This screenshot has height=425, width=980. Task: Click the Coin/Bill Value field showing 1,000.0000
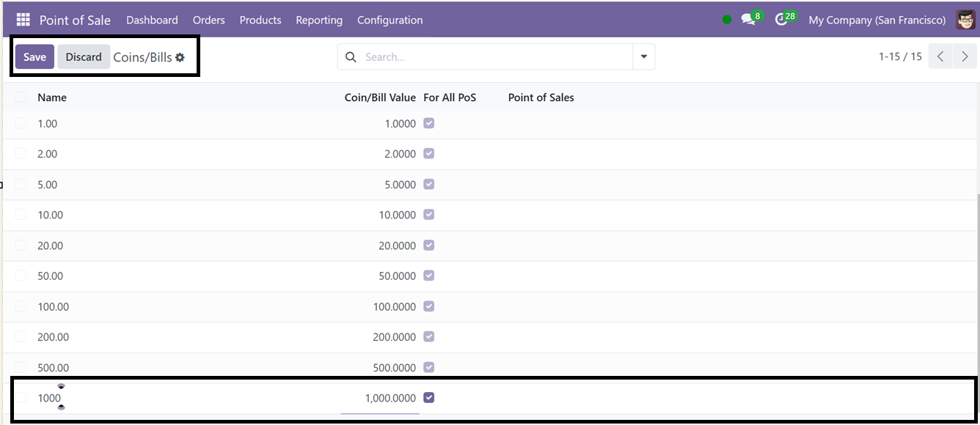pos(381,398)
